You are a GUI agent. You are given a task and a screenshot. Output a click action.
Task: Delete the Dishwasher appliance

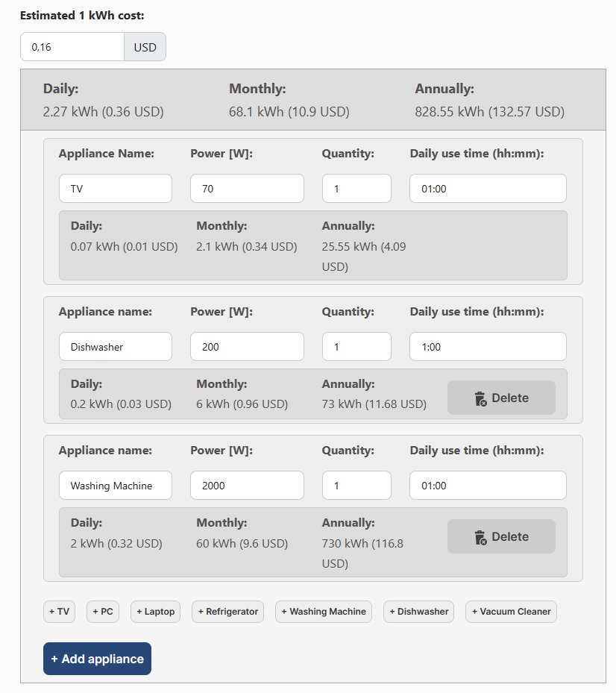coord(501,398)
